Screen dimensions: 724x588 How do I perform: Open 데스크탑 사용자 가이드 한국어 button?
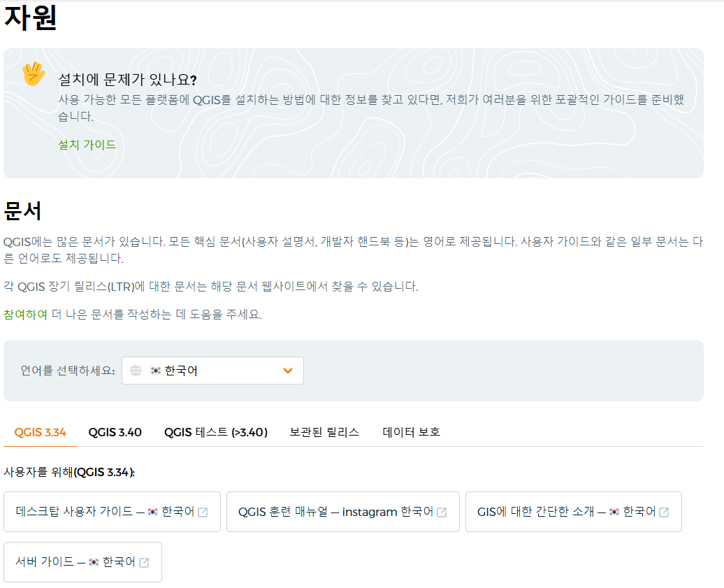[113, 512]
